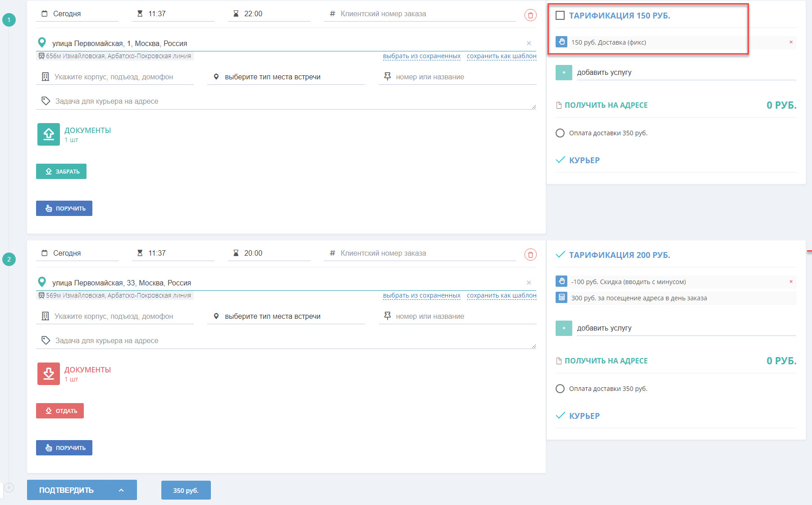Click the 300 руб. за посещение адреса row

click(676, 298)
